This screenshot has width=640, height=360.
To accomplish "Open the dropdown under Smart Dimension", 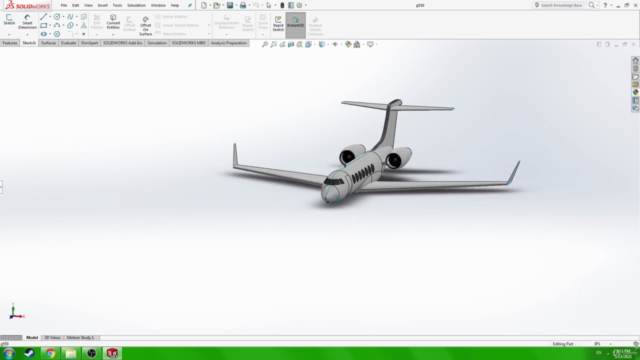I will click(x=27, y=35).
